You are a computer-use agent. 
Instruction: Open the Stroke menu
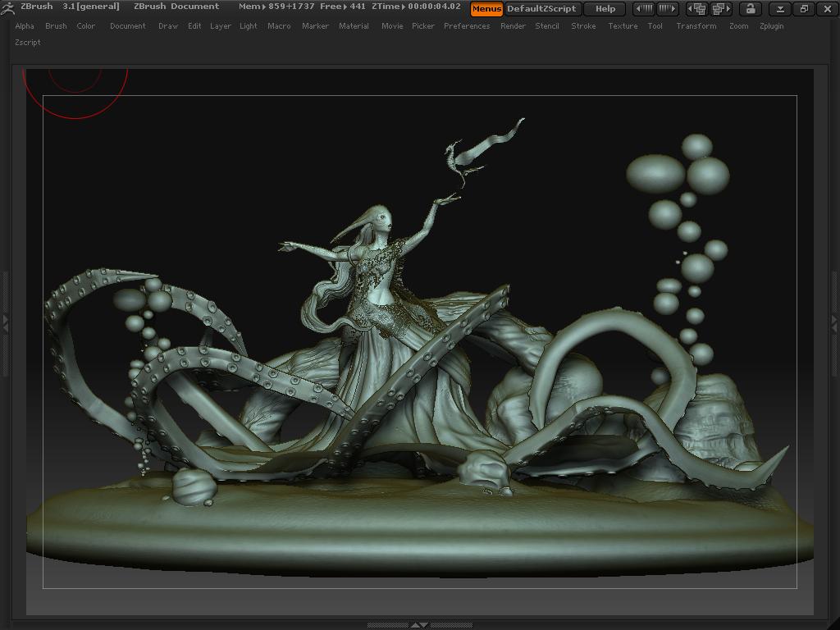click(583, 25)
